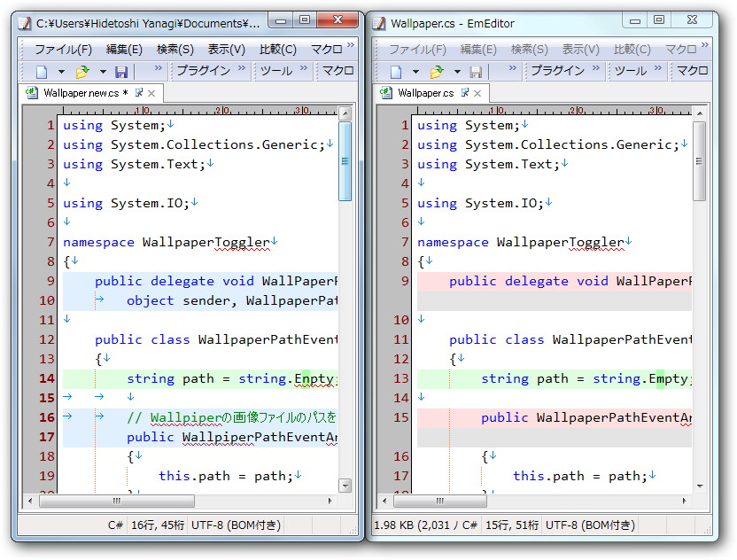
Task: Expand プラグイン toolbar overflow in left window
Action: [x=242, y=67]
